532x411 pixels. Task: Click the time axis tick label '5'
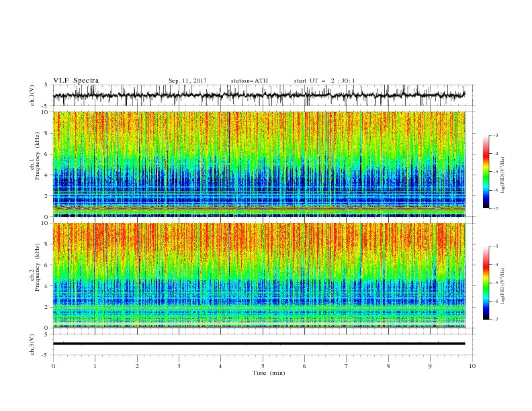(x=263, y=366)
